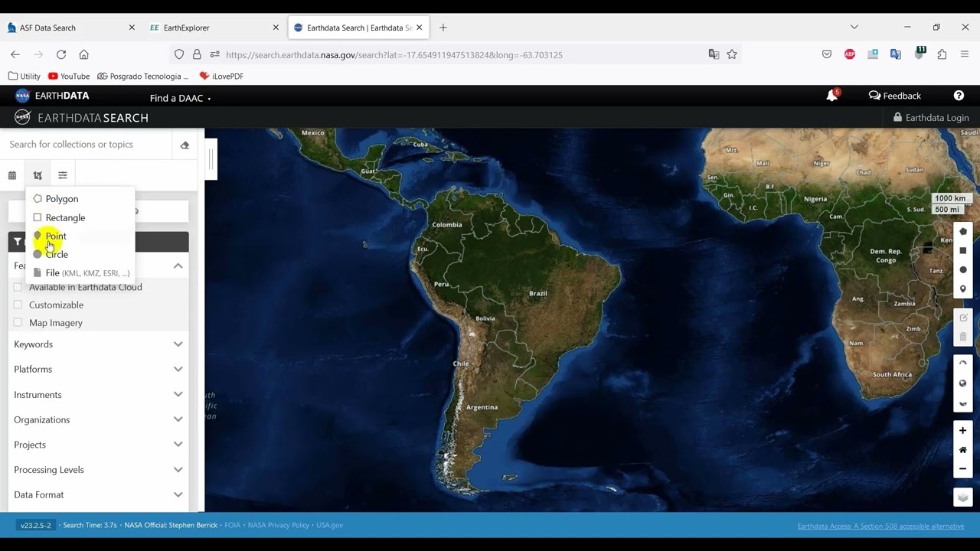
Task: Open Adblock Plus extension icon
Action: click(x=850, y=54)
